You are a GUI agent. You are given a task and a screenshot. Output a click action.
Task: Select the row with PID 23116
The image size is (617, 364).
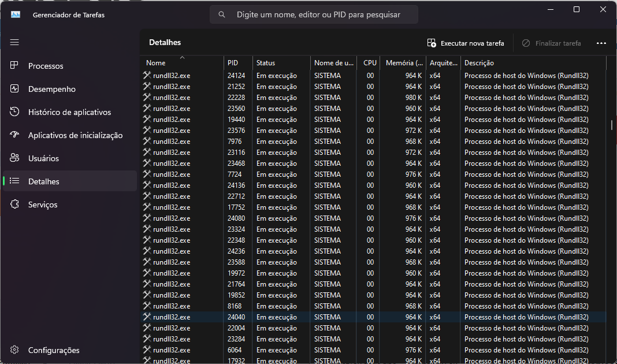[x=373, y=153]
